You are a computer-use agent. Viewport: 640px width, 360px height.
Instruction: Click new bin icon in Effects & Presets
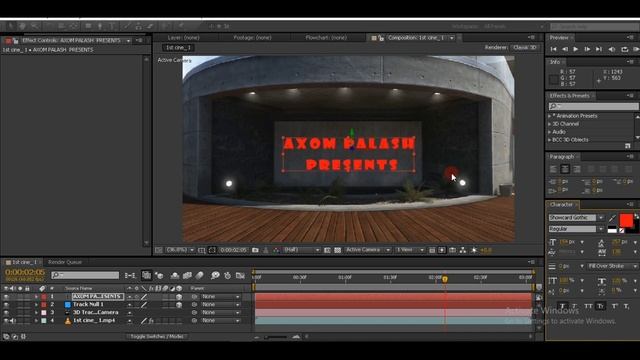point(628,146)
